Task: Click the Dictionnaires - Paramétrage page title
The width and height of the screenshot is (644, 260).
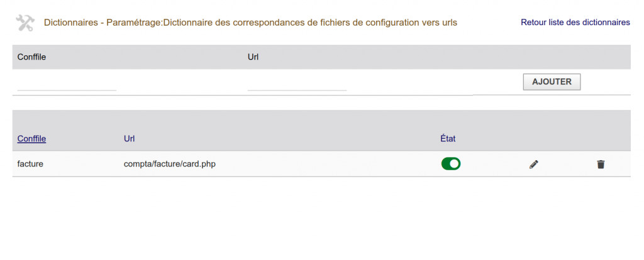Action: pos(250,23)
